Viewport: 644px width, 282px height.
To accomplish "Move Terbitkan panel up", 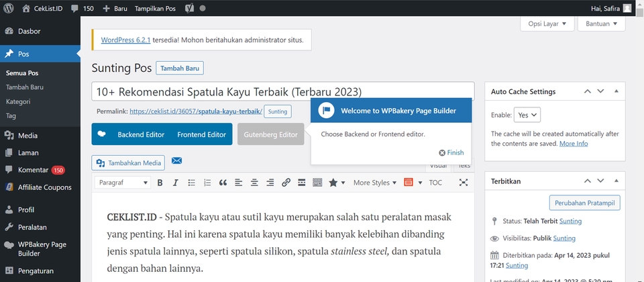I will click(x=588, y=181).
